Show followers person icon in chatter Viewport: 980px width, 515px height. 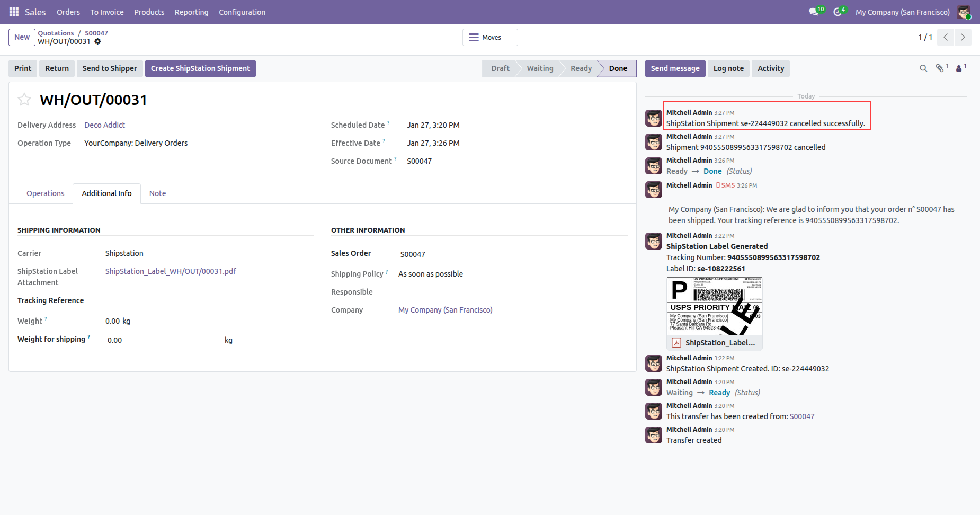tap(959, 68)
